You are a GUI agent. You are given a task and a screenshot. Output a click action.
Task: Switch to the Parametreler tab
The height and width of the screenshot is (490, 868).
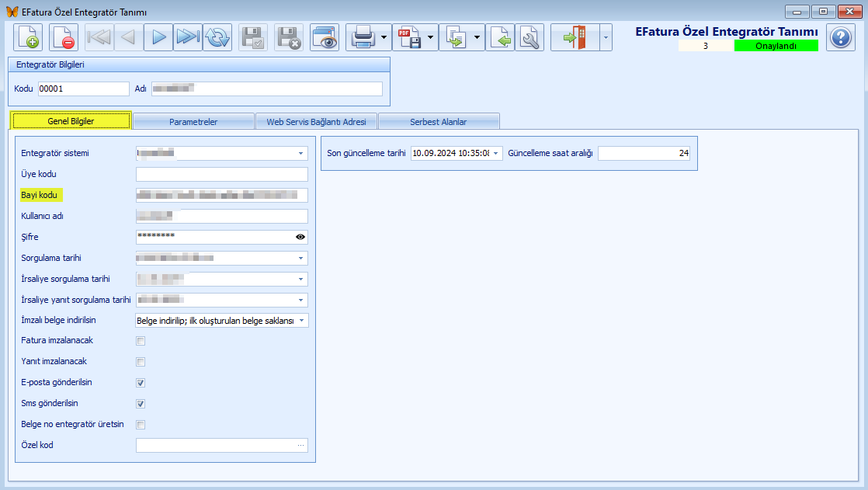click(x=193, y=122)
